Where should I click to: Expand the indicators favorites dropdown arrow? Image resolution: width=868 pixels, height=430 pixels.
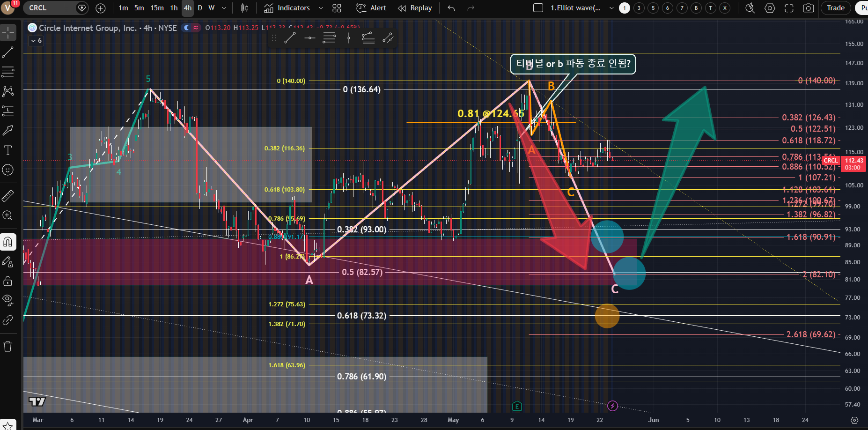[321, 8]
